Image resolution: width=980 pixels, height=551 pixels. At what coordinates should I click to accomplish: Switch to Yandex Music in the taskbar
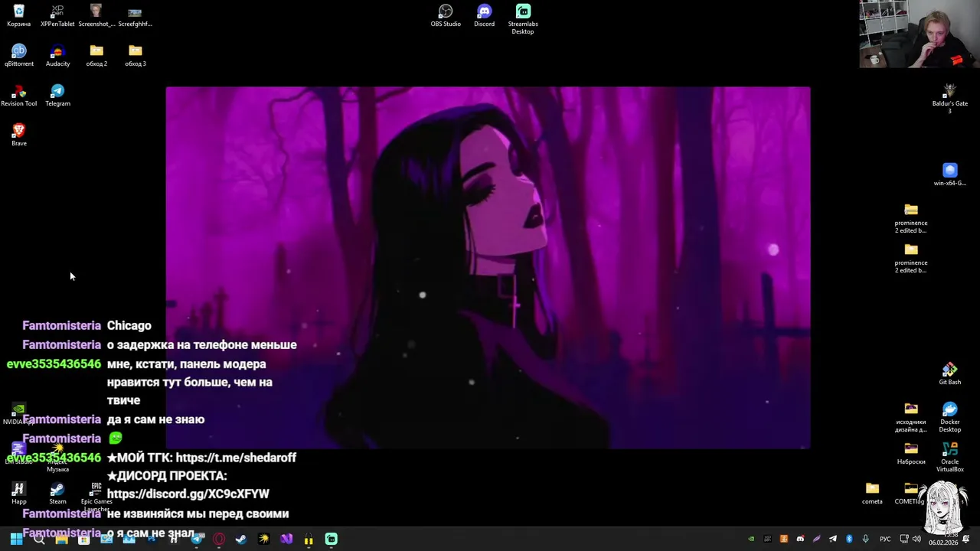(263, 539)
